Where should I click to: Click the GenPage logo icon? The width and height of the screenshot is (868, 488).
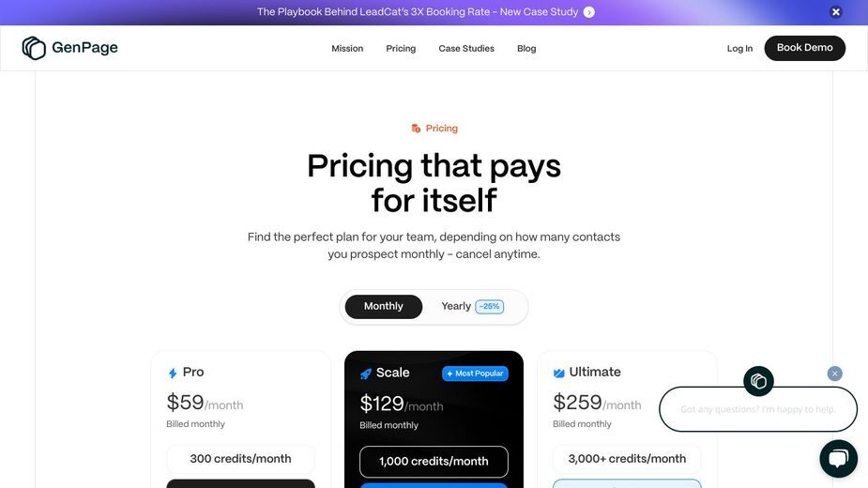pos(34,48)
